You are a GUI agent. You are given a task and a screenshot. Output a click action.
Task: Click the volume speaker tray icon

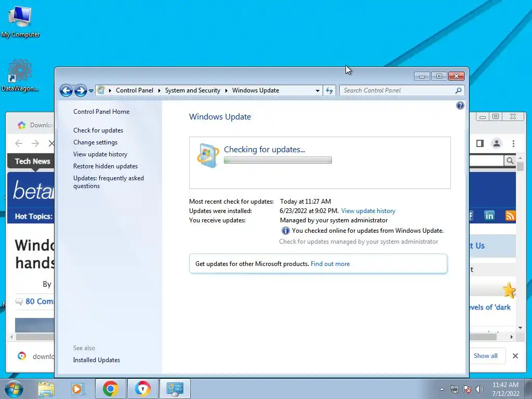(x=480, y=389)
